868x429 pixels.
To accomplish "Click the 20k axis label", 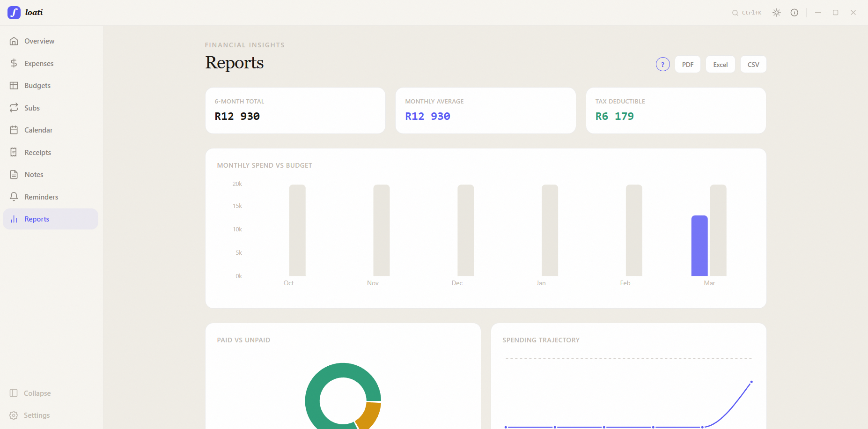I will coord(237,184).
